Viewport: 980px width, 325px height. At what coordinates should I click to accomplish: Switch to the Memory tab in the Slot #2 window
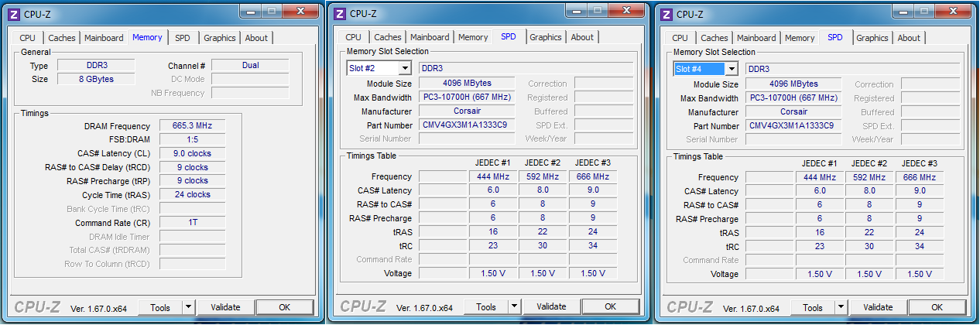473,37
